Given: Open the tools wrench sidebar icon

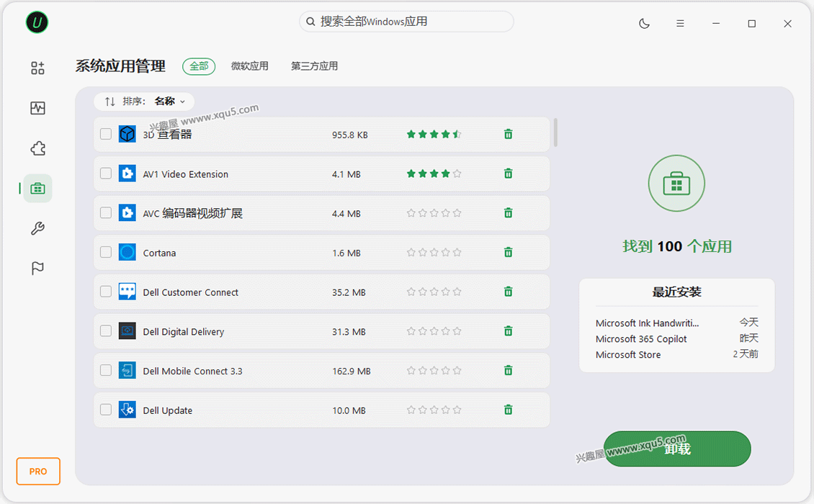Looking at the screenshot, I should point(37,228).
